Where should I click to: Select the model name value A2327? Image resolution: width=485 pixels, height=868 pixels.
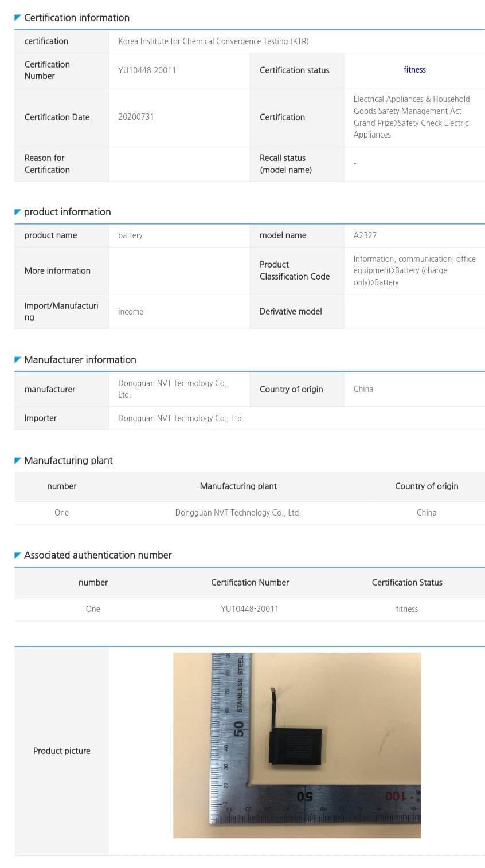[x=365, y=235]
